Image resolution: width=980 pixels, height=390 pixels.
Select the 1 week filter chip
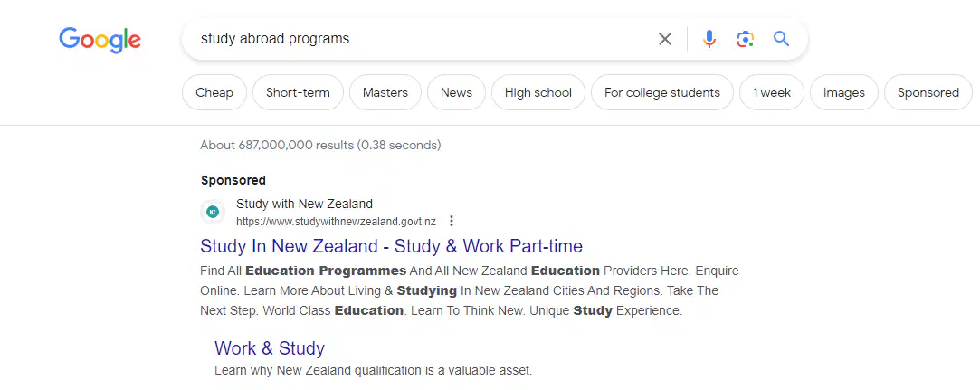pyautogui.click(x=771, y=92)
